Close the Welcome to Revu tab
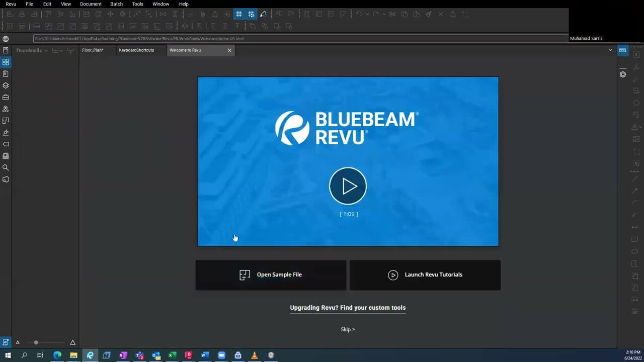The width and height of the screenshot is (644, 362). 229,50
